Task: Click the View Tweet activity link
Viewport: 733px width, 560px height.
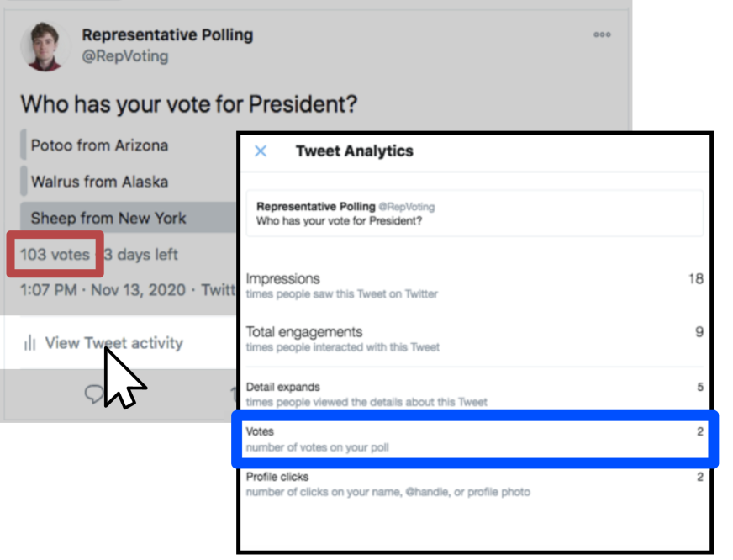Action: pyautogui.click(x=113, y=343)
